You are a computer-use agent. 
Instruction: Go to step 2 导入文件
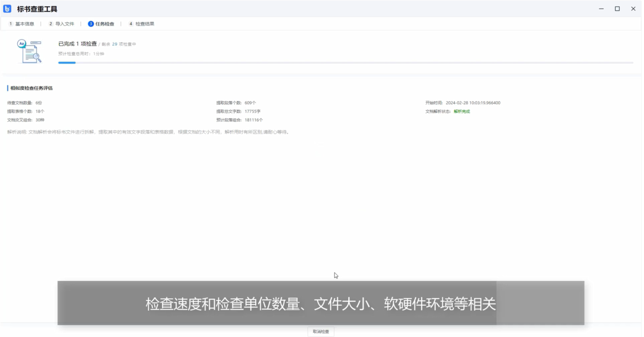[x=61, y=24]
